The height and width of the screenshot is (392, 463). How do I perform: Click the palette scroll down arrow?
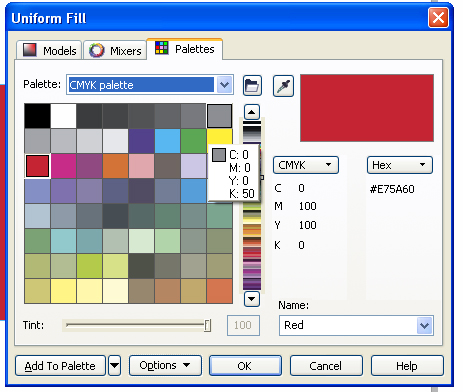[252, 299]
